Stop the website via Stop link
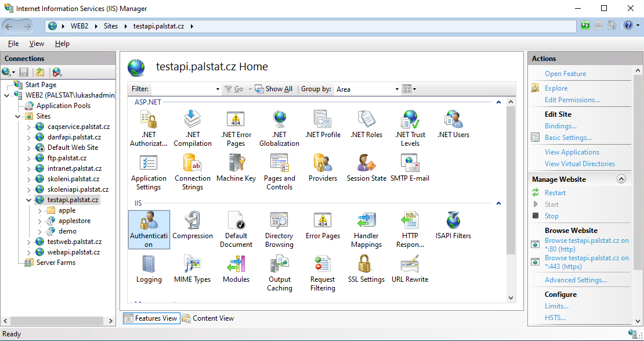 pos(551,216)
